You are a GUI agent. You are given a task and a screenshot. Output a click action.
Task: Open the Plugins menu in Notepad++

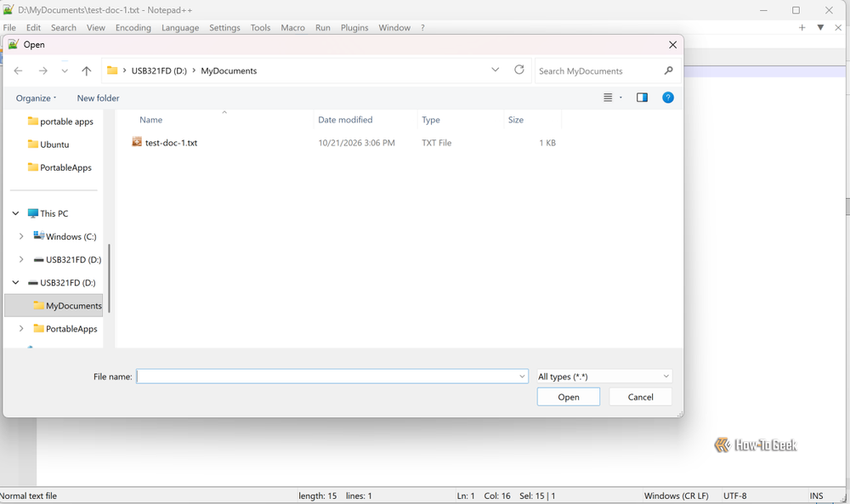click(354, 28)
